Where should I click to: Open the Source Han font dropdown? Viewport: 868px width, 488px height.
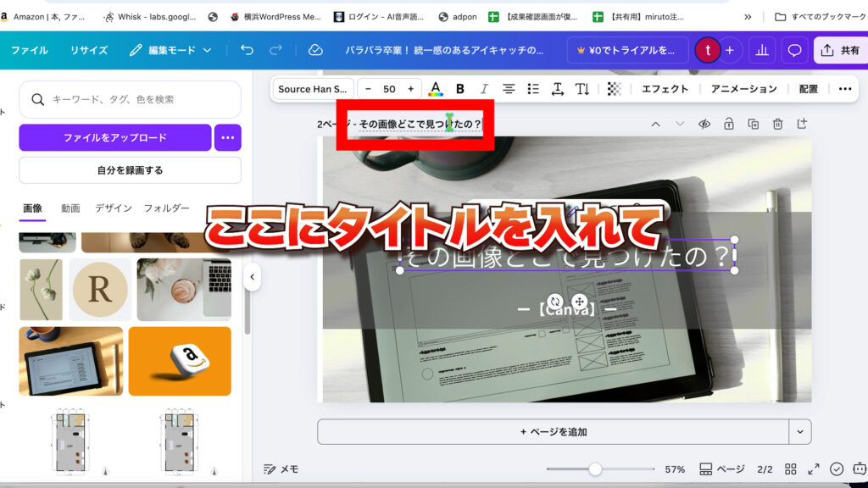pyautogui.click(x=313, y=89)
